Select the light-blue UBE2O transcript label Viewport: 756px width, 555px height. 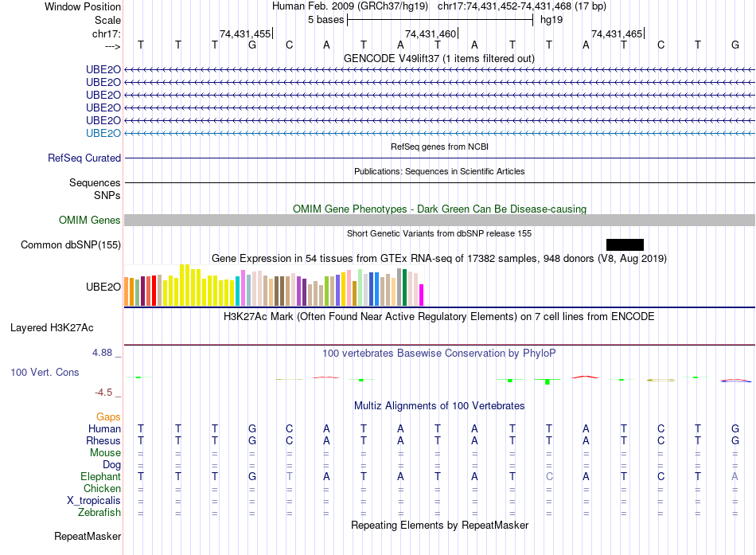(x=103, y=133)
